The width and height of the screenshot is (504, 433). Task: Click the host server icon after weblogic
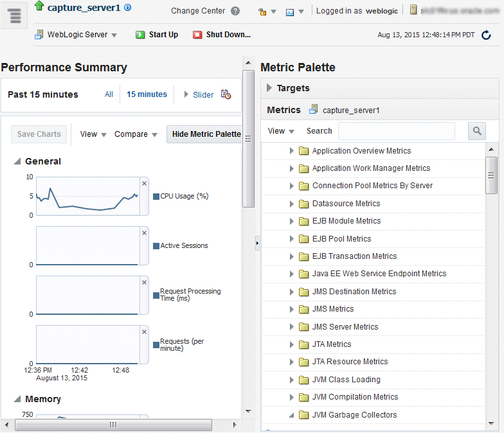pos(413,10)
